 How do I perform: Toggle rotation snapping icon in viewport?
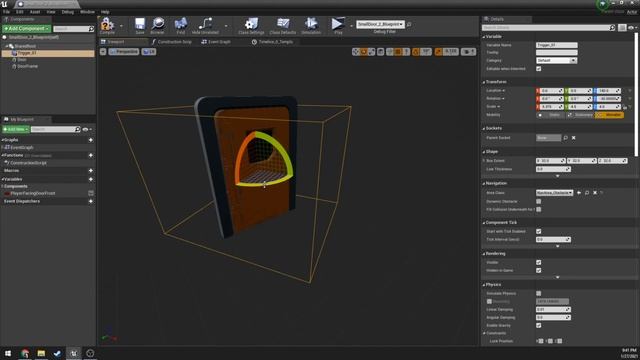point(416,52)
